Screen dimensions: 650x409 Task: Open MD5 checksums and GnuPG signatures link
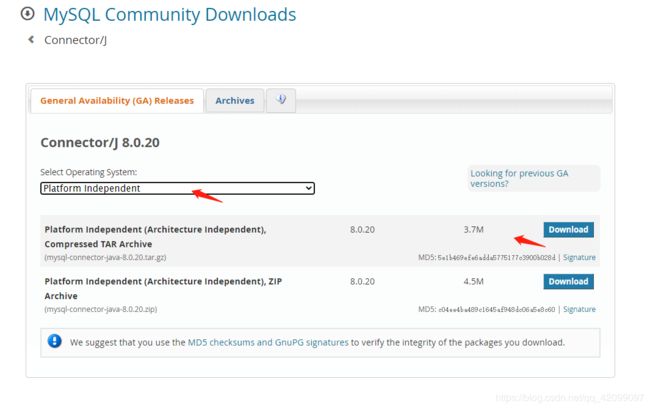(x=268, y=342)
